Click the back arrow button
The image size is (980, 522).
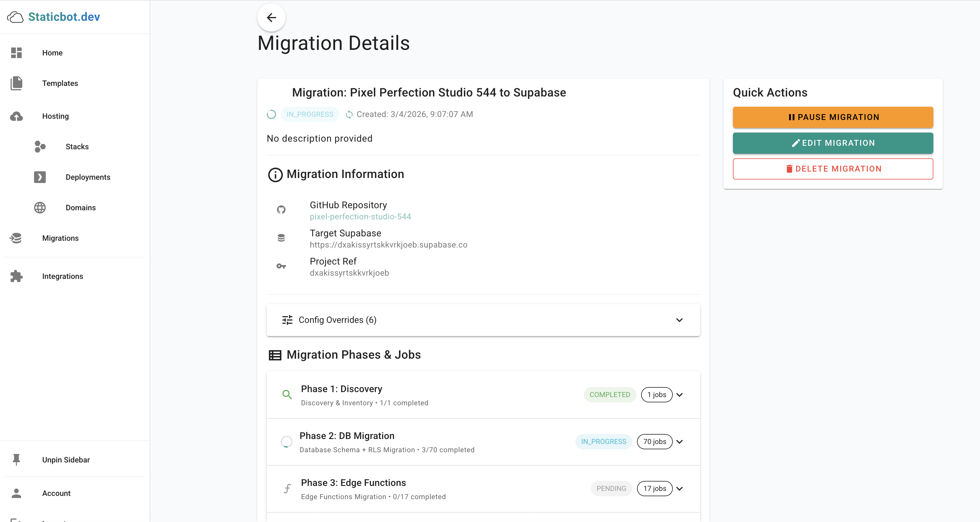271,18
